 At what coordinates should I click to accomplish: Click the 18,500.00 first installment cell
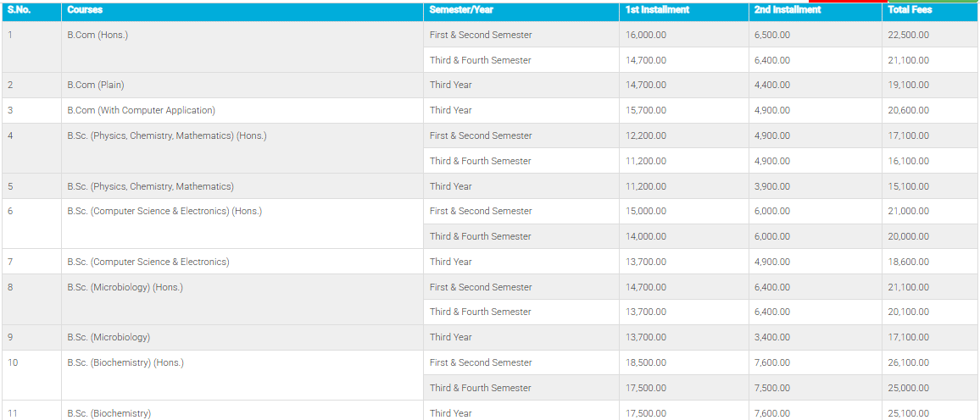pyautogui.click(x=646, y=362)
